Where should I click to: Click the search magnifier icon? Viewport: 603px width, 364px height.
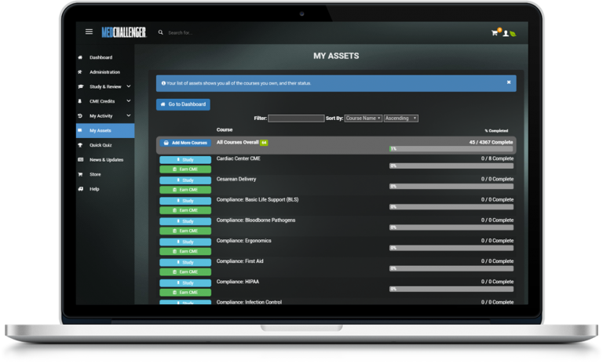click(x=160, y=33)
